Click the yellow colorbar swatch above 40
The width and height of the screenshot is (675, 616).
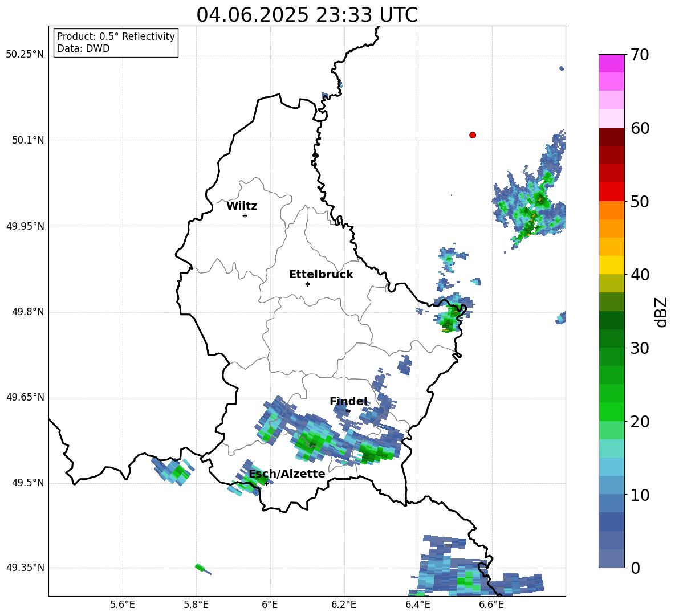tap(611, 265)
